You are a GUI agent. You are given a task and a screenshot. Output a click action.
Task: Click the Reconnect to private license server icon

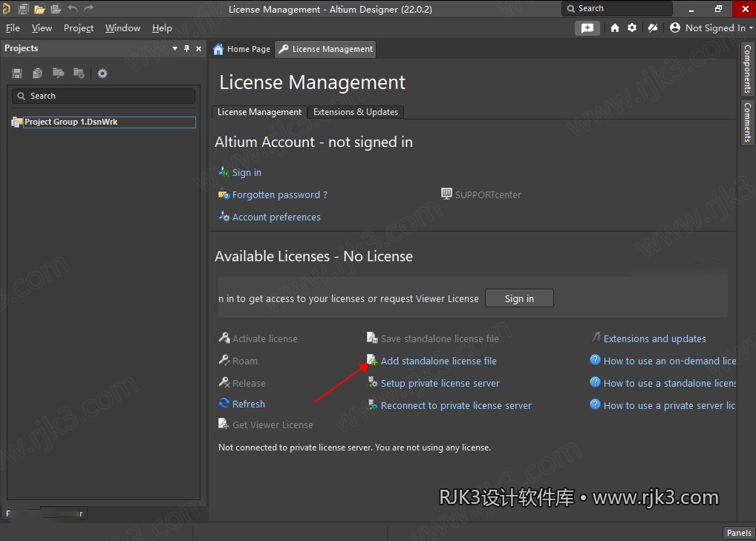[x=373, y=404]
